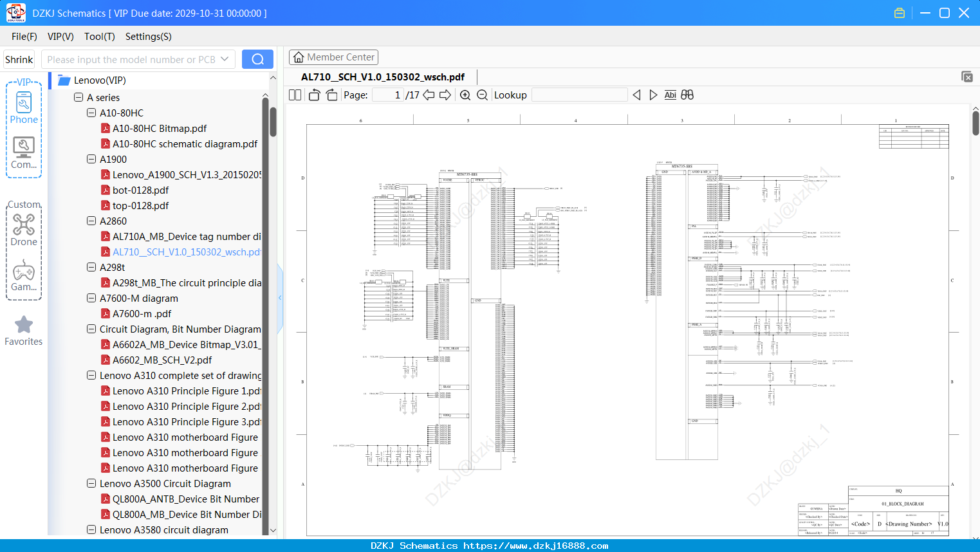Open top-0128.pdf

(140, 205)
